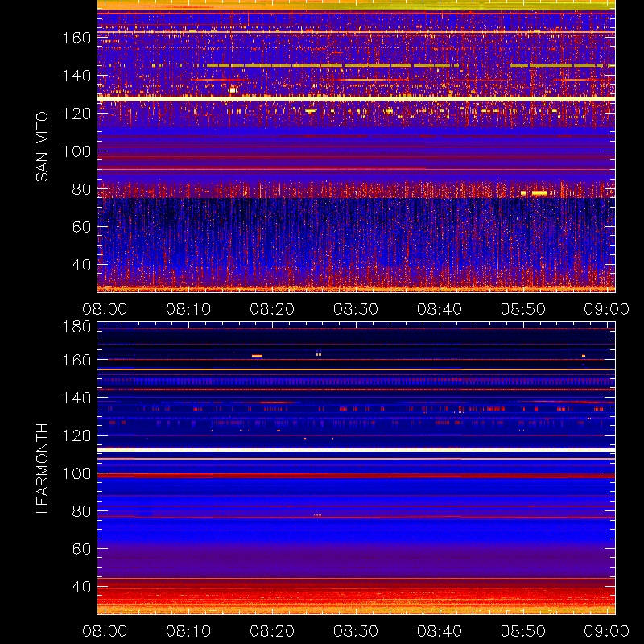Click the 160 tick label on the Learmonth plot
644x644 pixels.
coord(76,360)
